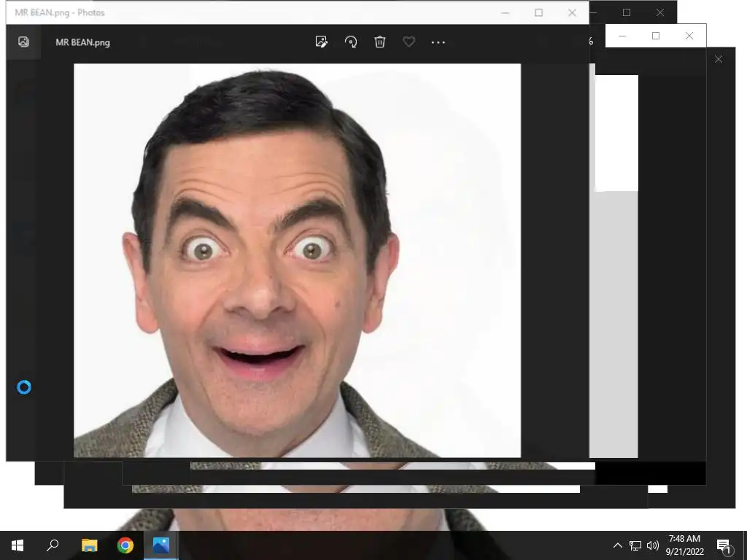Close the rearmost dark background window
747x560 pixels.
(x=719, y=59)
